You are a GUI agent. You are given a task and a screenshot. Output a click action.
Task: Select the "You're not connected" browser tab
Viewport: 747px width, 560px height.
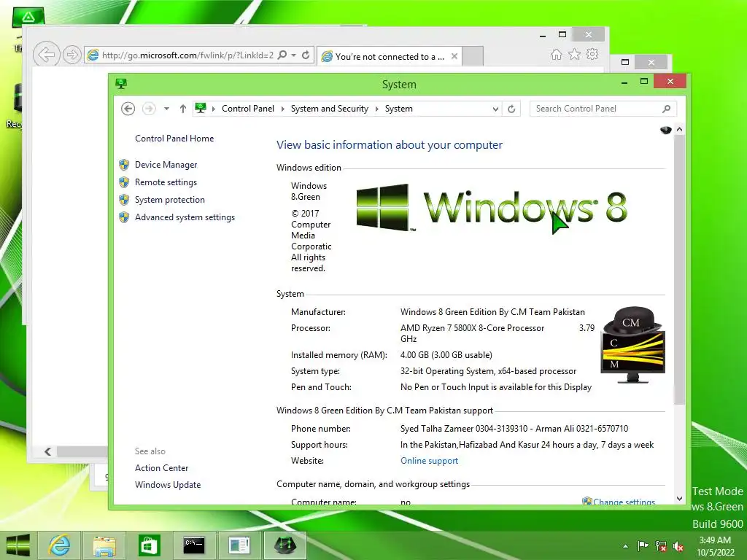click(390, 56)
